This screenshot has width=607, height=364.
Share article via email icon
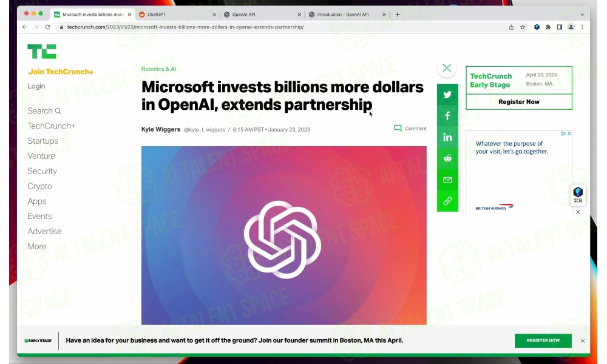pyautogui.click(x=447, y=180)
